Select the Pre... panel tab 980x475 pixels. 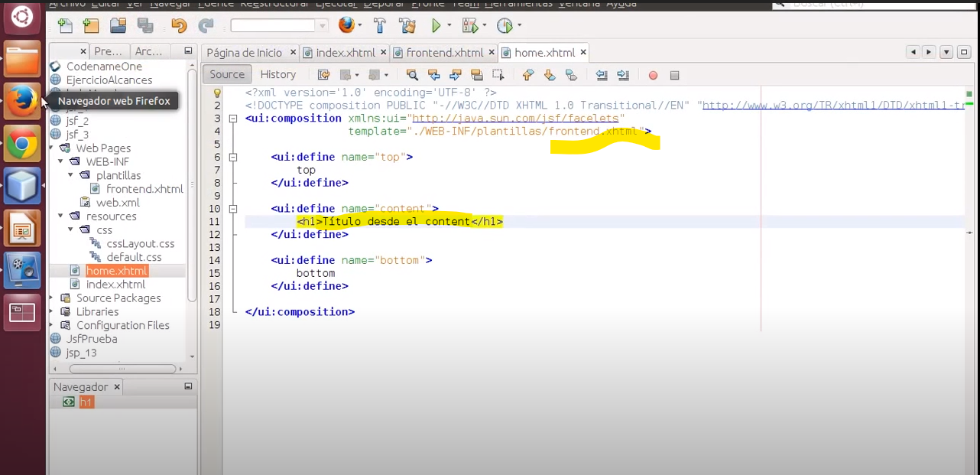point(108,51)
